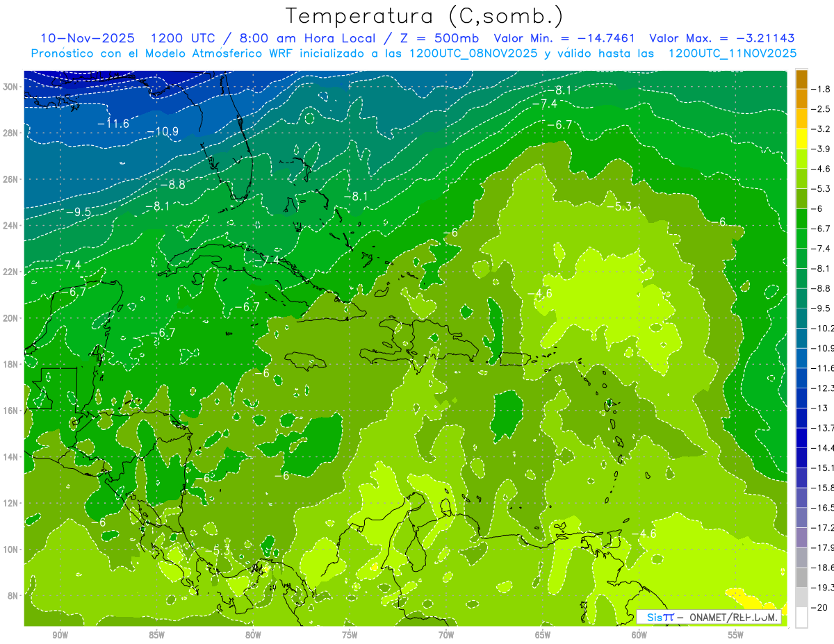Select the 10N latitude axis label

(12, 549)
